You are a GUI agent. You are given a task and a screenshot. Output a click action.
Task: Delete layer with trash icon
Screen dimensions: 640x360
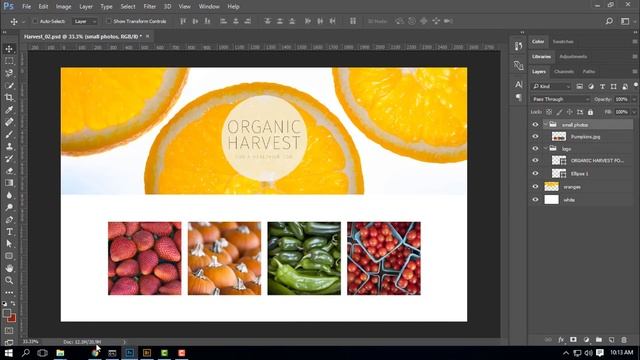click(624, 340)
